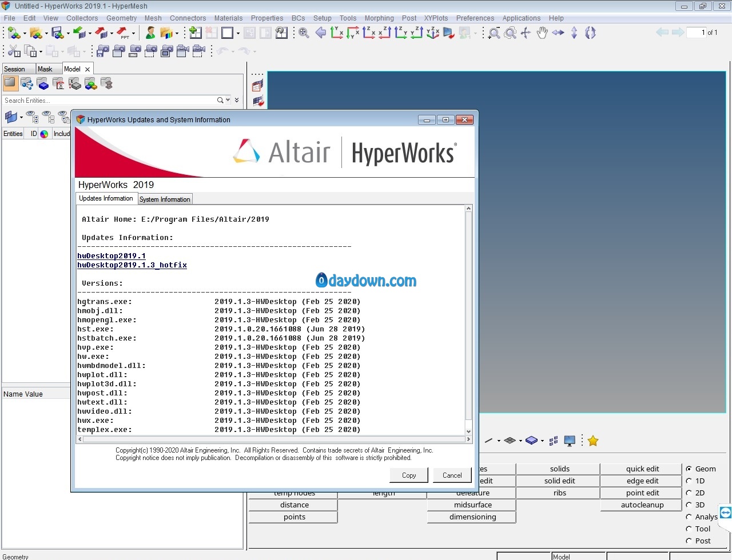This screenshot has width=732, height=560.
Task: Expand the Open Model dropdown arrow
Action: coord(46,33)
